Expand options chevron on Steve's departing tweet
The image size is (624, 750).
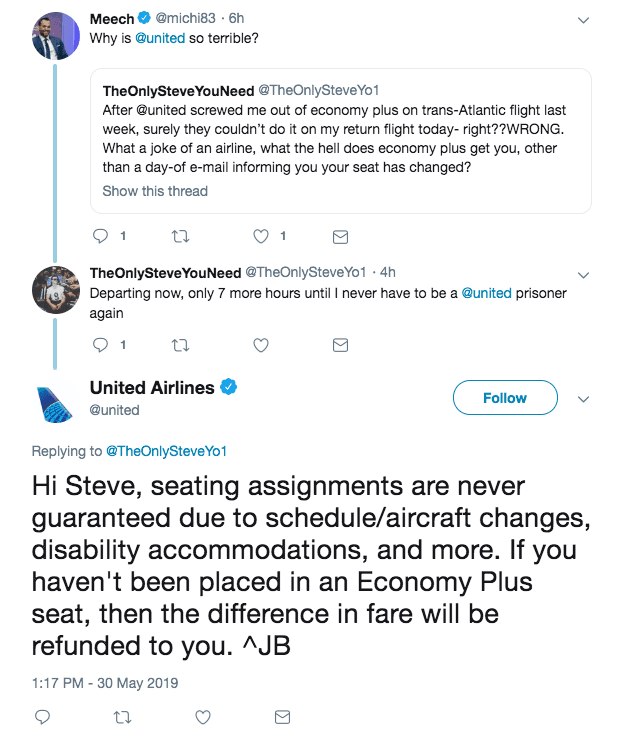pyautogui.click(x=584, y=273)
